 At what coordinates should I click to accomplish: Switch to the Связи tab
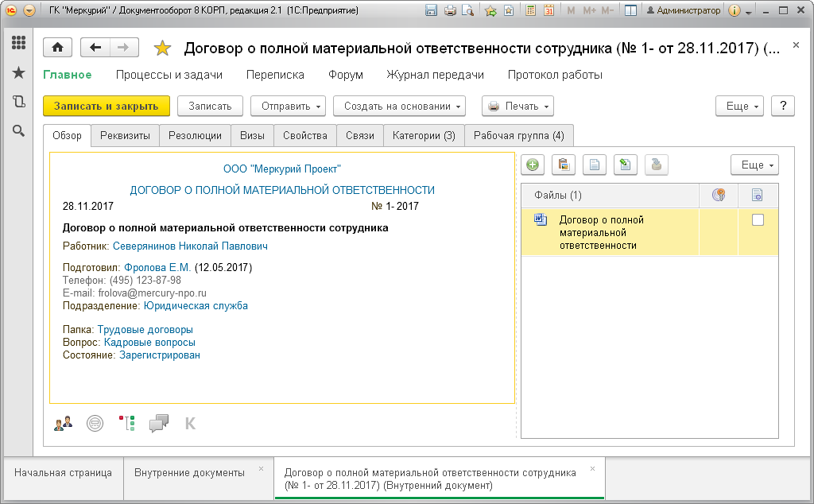click(x=360, y=135)
